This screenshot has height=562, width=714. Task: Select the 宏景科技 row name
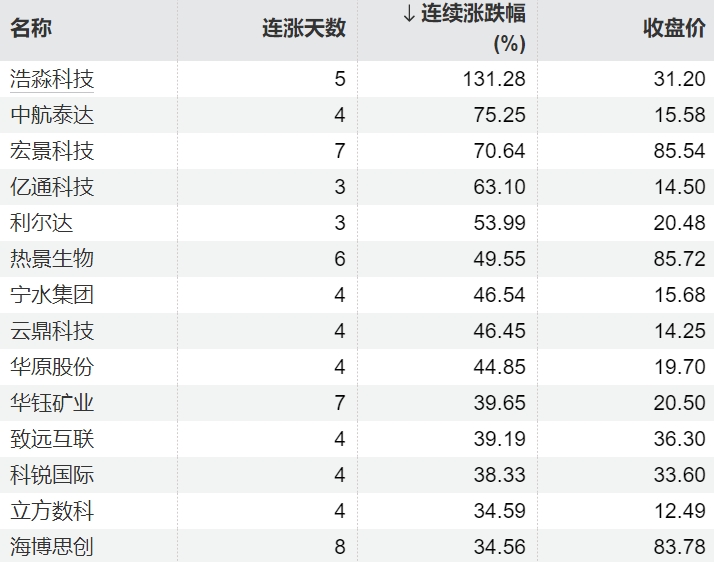click(x=52, y=151)
